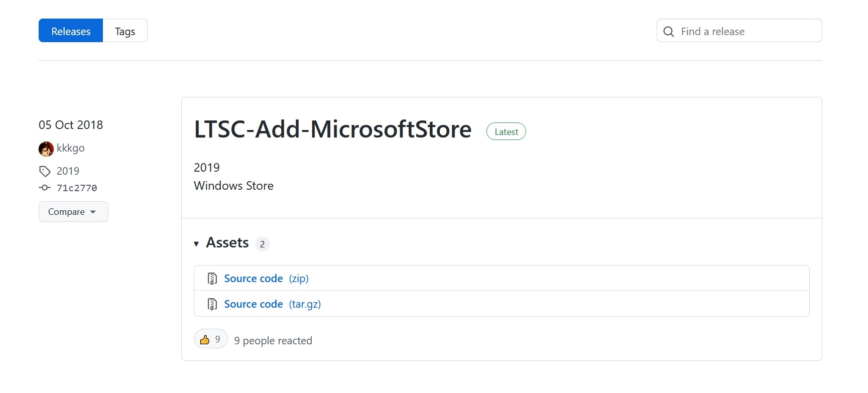Click the 9 people reacted text

273,341
